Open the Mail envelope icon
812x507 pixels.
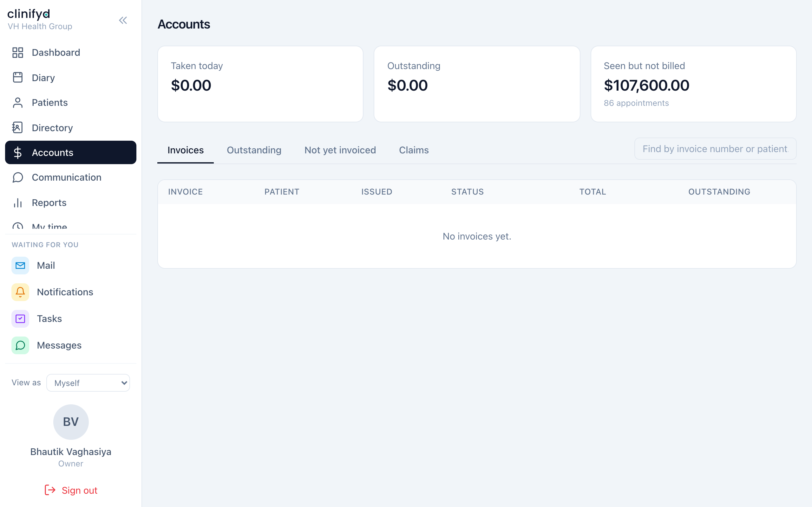pos(20,266)
